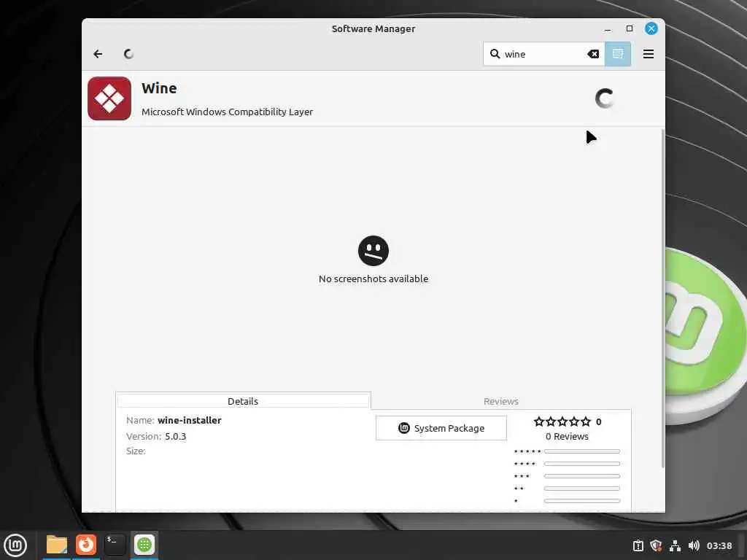Click the magnifying glass search icon

[x=495, y=54]
